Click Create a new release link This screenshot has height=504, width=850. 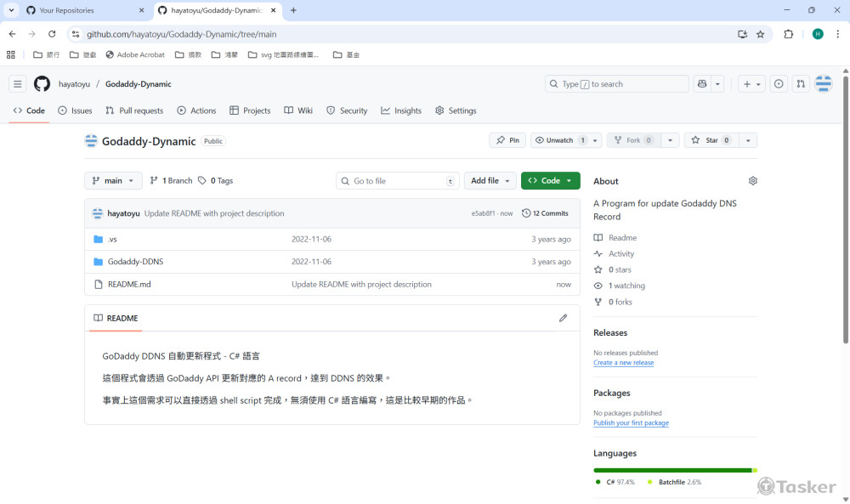click(x=623, y=363)
